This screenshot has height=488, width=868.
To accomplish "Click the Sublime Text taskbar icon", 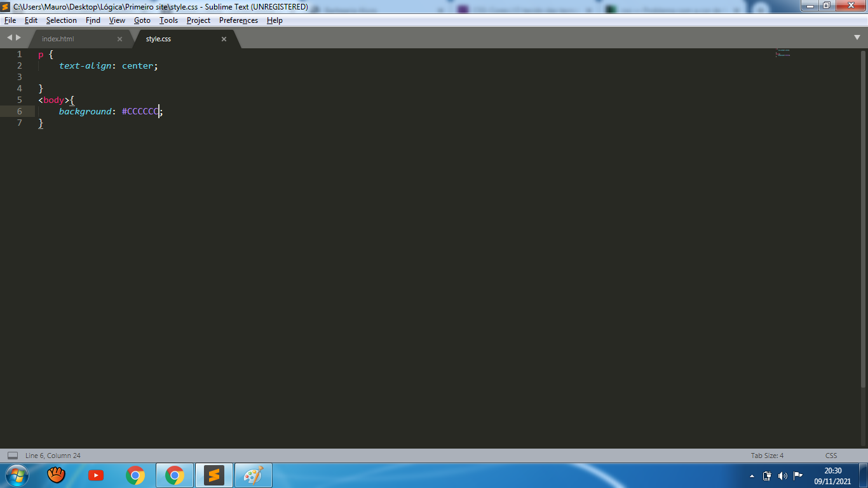I will pyautogui.click(x=214, y=475).
